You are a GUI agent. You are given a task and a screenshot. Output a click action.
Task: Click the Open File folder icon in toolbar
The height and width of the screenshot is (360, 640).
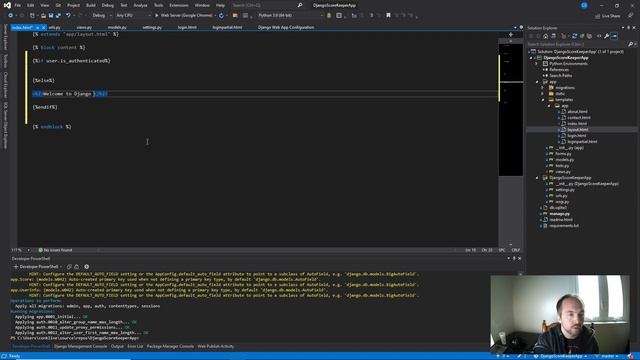[43, 16]
